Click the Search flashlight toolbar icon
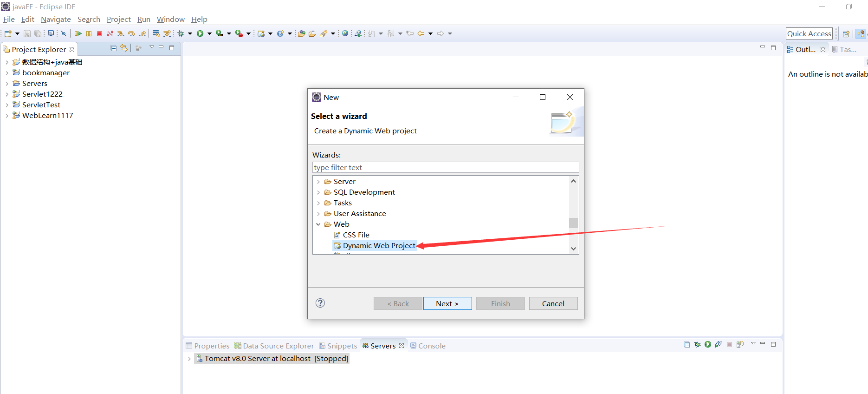The height and width of the screenshot is (394, 868). pyautogui.click(x=324, y=33)
